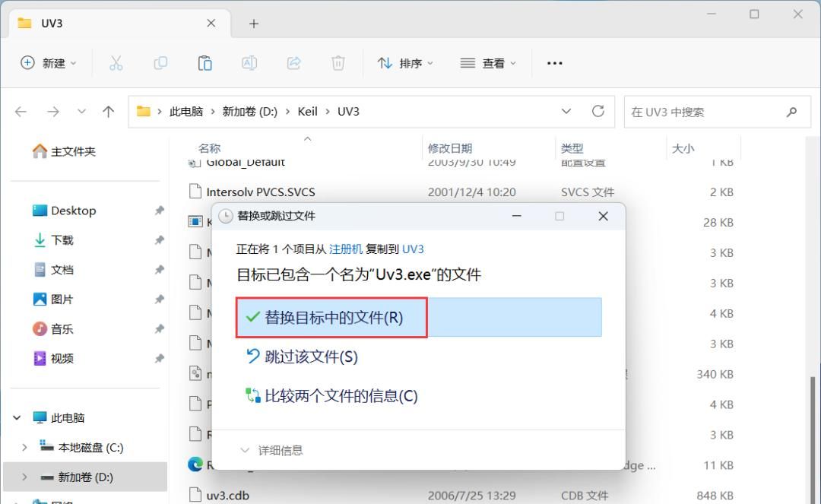The image size is (821, 504).
Task: Click the back navigation arrow
Action: [x=21, y=111]
